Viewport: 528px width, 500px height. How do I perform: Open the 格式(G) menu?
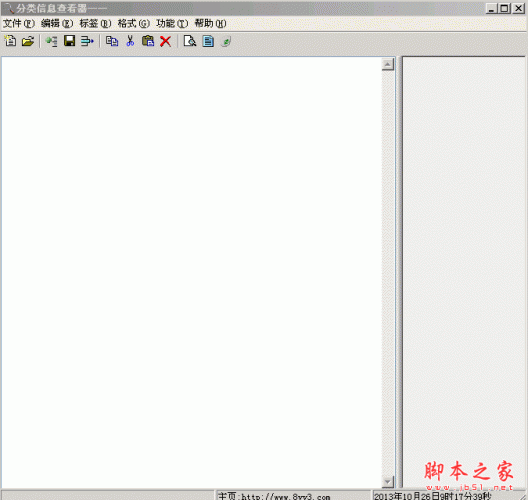coord(134,23)
